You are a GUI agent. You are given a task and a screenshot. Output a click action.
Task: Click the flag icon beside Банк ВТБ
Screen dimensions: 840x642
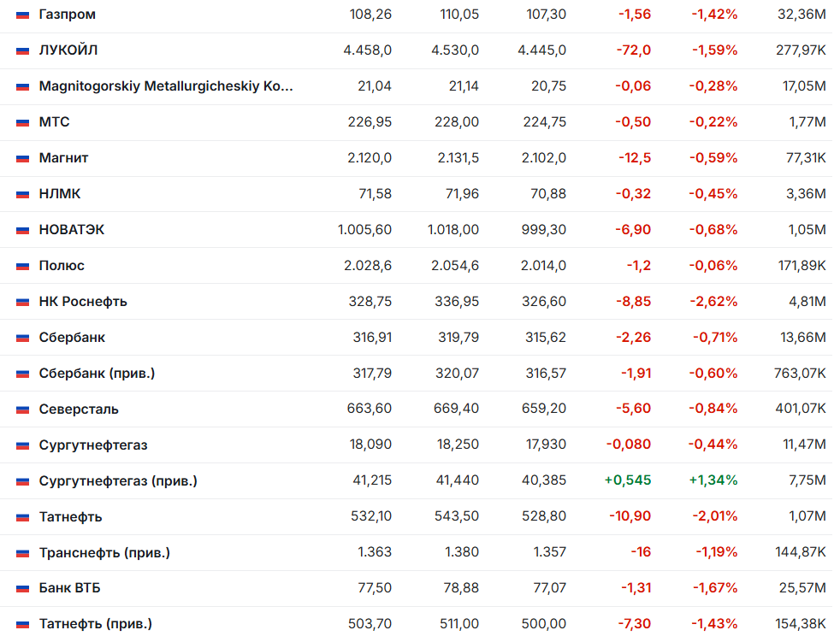(22, 588)
